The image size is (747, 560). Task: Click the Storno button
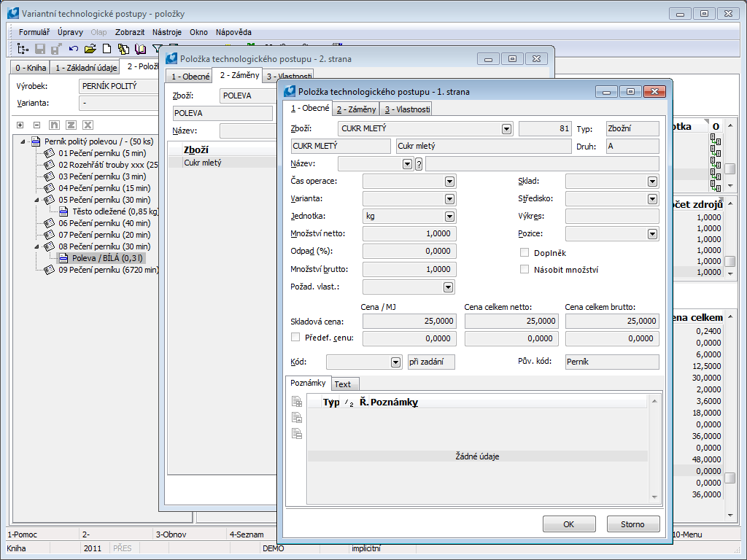[x=632, y=524]
